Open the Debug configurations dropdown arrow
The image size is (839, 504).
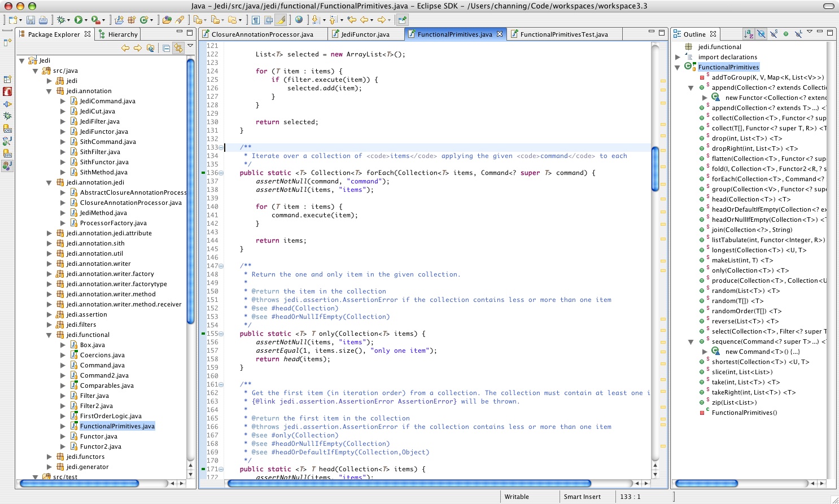(x=68, y=20)
